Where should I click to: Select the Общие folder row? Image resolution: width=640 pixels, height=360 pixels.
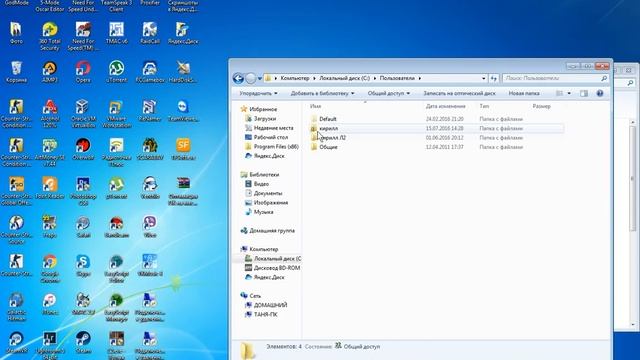(436, 147)
